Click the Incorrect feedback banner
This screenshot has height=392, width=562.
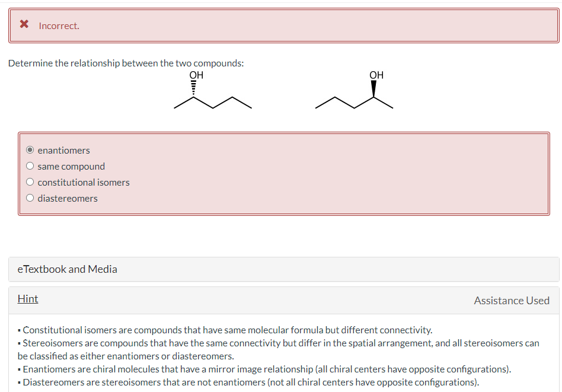tap(281, 26)
